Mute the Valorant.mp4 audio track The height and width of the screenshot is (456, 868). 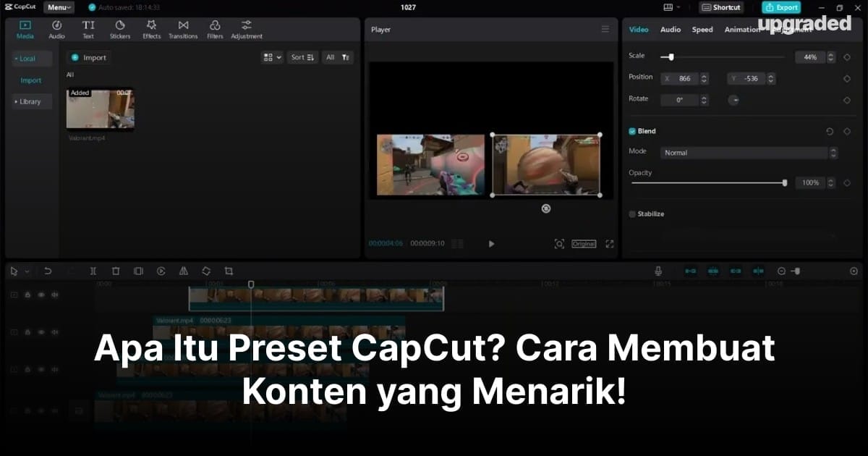[54, 332]
